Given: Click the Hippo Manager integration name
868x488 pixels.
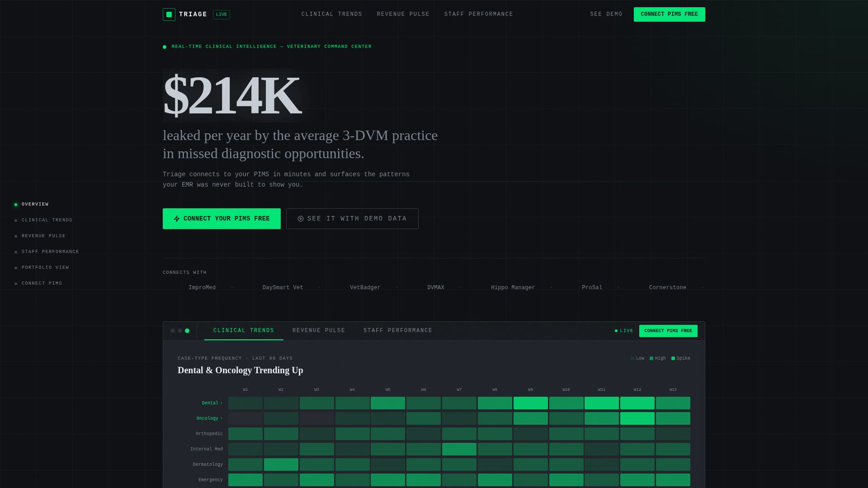Looking at the screenshot, I should 513,287.
